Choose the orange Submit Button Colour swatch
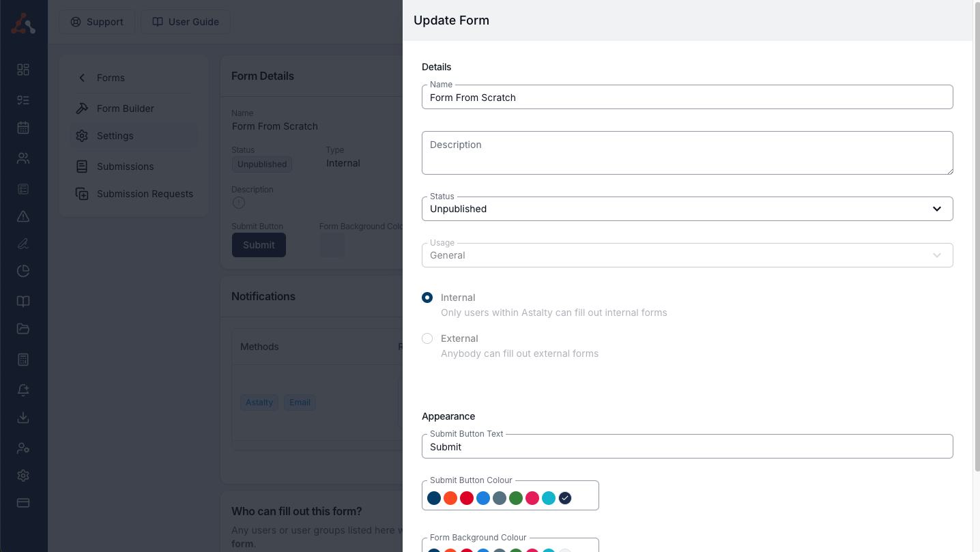Image resolution: width=980 pixels, height=552 pixels. pyautogui.click(x=450, y=498)
